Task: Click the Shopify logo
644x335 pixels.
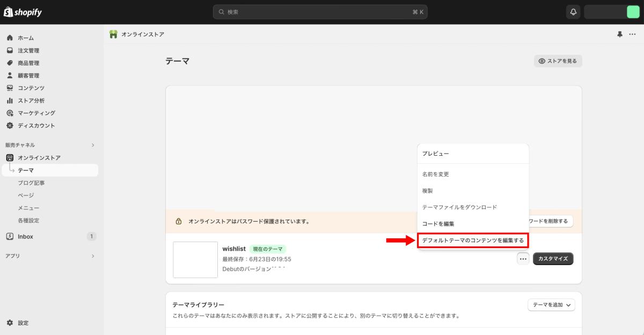Action: click(x=23, y=12)
